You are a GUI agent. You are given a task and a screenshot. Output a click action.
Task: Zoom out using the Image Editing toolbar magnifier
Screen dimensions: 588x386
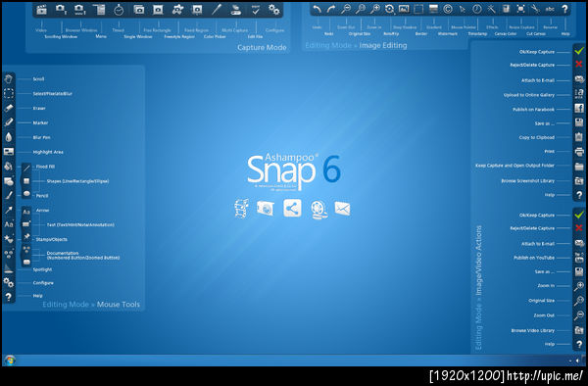pos(345,9)
